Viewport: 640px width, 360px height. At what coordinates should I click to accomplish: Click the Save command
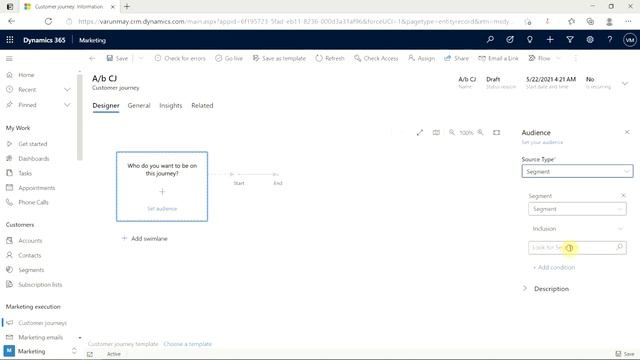coord(118,58)
